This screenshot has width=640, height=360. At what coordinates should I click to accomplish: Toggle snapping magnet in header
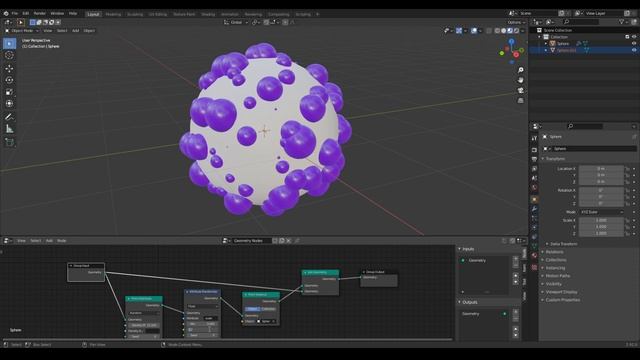click(266, 22)
